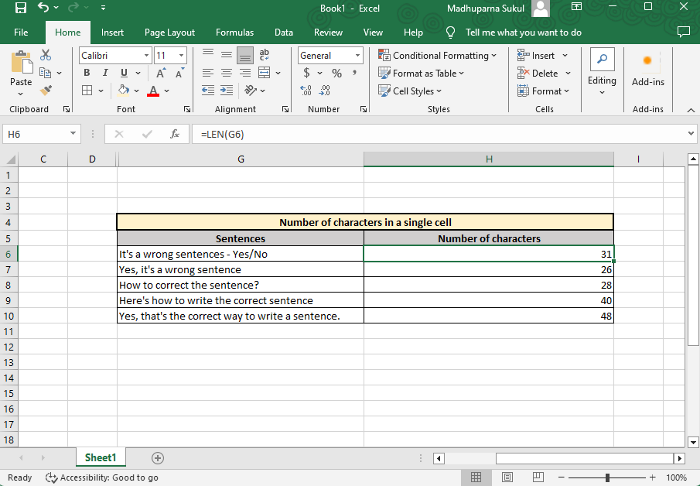
Task: Open the Formulas ribbon tab
Action: (234, 32)
